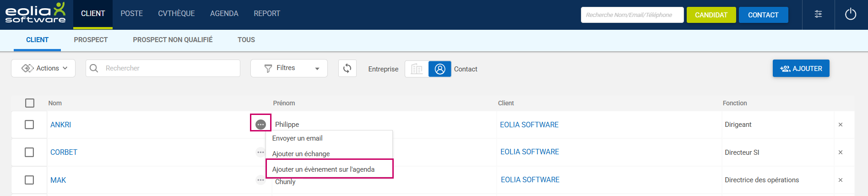Check the box for ANKRI

29,125
